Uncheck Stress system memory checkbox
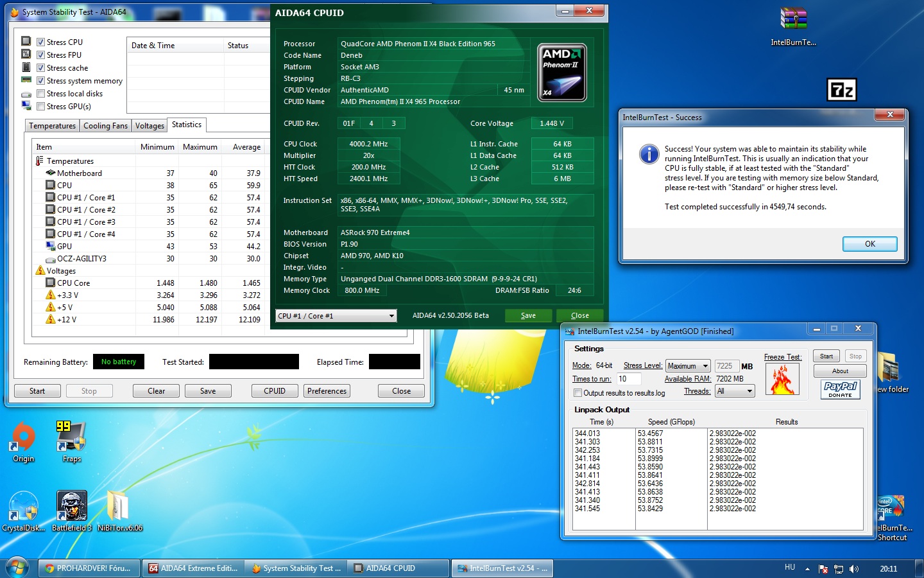Viewport: 924px width, 578px height. (40, 80)
